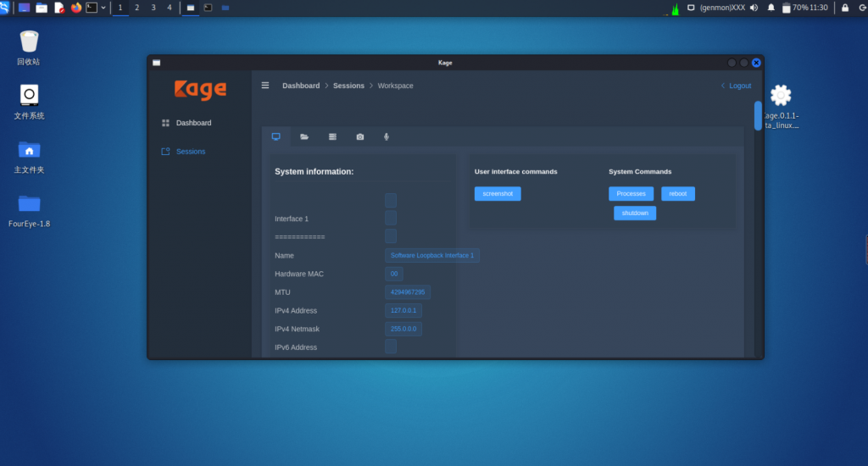The height and width of the screenshot is (466, 868).
Task: Click the empty IPv6 Address value box
Action: 391,347
